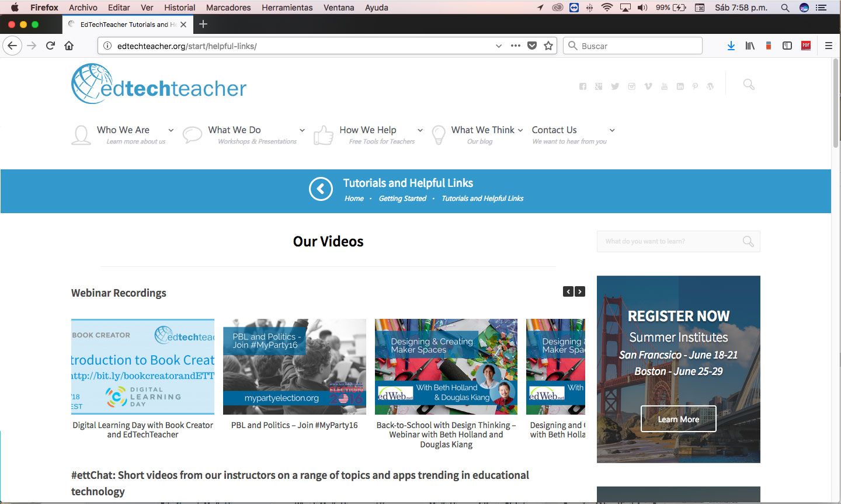
Task: Open Back-to-School with Design Thinking webinar link
Action: coord(446,435)
